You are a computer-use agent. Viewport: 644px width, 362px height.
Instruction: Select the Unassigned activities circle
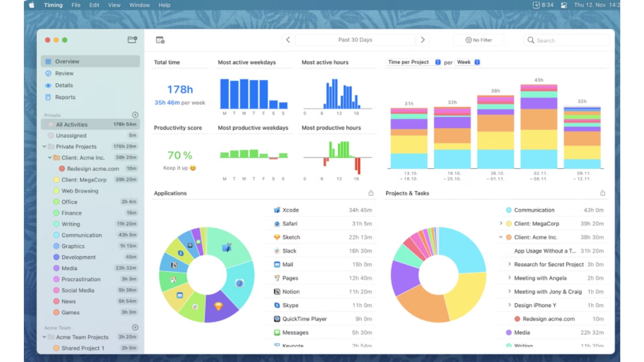51,135
